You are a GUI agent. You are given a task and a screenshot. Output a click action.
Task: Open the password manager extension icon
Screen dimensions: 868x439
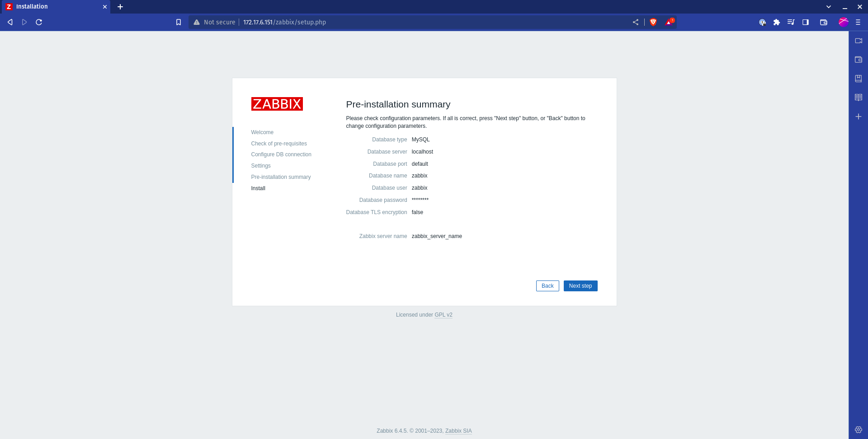[762, 22]
